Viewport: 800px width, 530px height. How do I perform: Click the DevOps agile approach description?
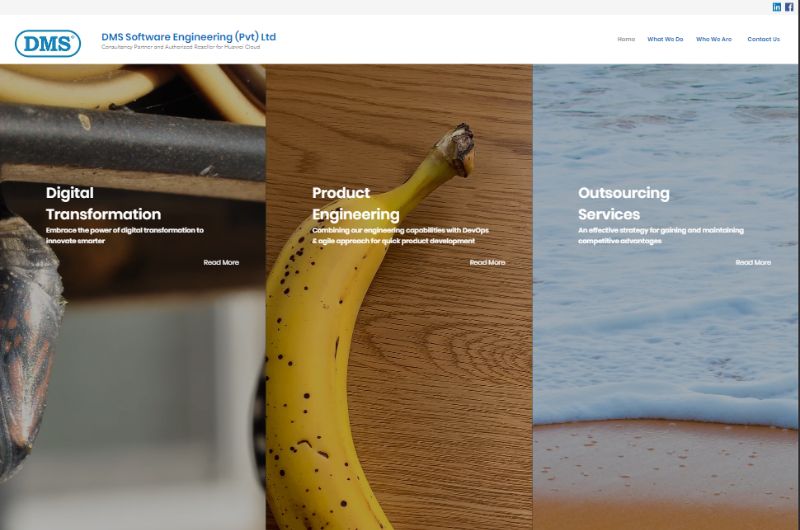tap(400, 235)
